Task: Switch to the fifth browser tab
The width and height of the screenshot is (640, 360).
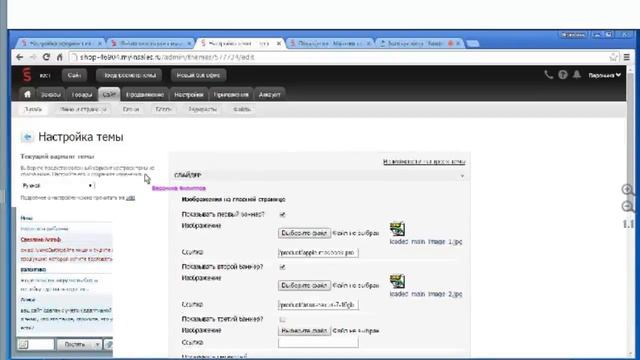Action: pyautogui.click(x=420, y=43)
